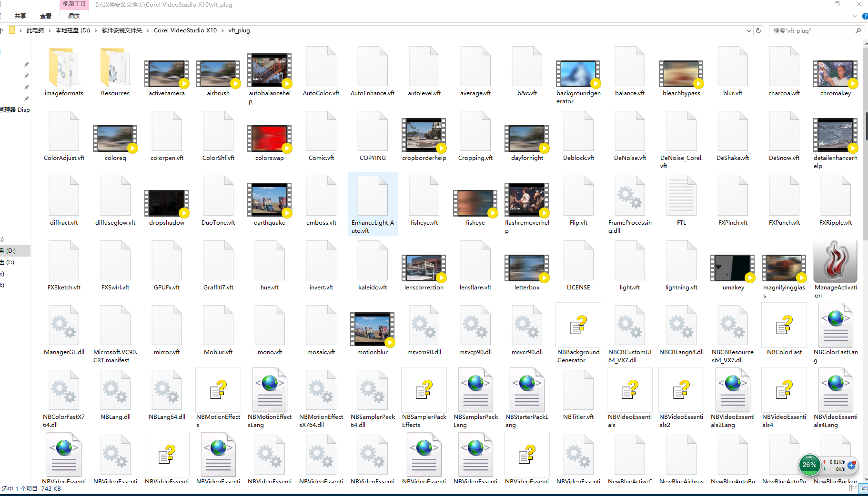This screenshot has width=868, height=496.
Task: Open the 共享 ribbon tab
Action: click(x=20, y=16)
